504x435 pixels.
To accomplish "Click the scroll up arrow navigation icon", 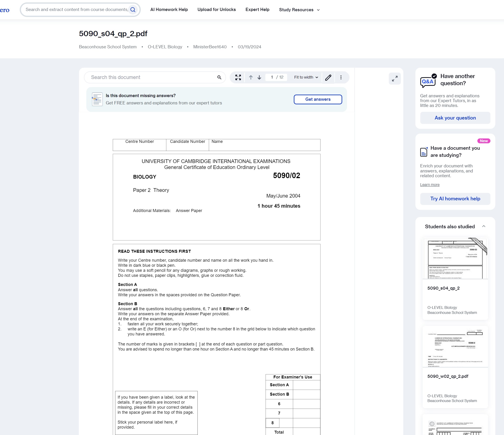I will tap(251, 77).
